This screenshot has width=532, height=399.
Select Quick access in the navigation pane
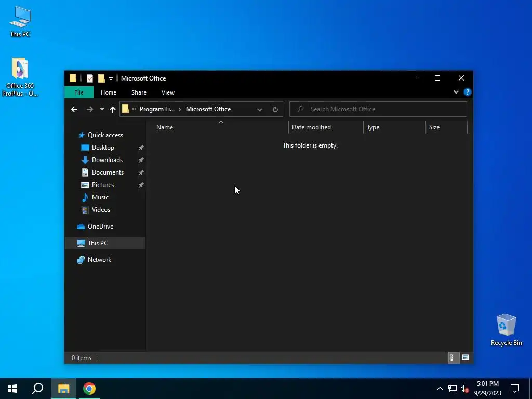coord(105,135)
